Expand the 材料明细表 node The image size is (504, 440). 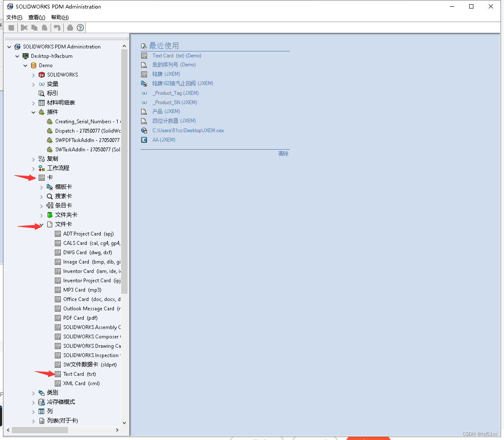click(x=34, y=103)
